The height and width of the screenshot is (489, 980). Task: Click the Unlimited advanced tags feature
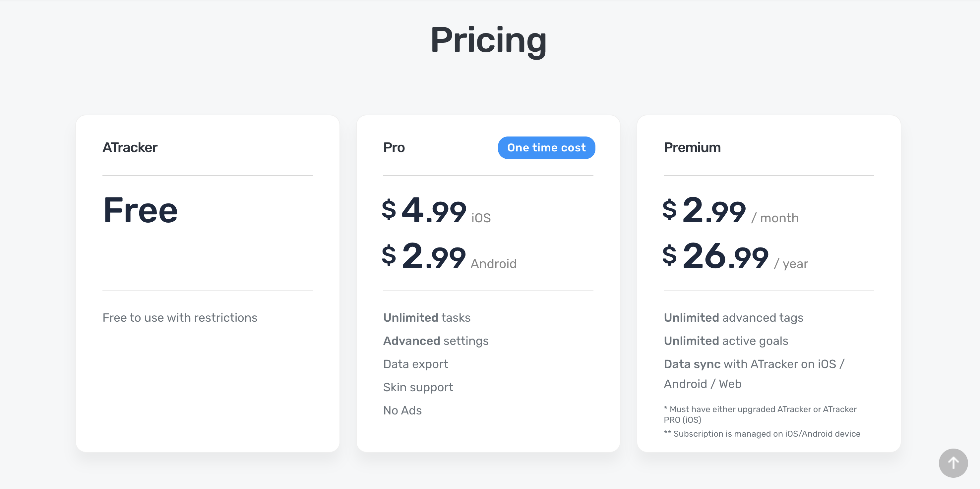tap(733, 317)
